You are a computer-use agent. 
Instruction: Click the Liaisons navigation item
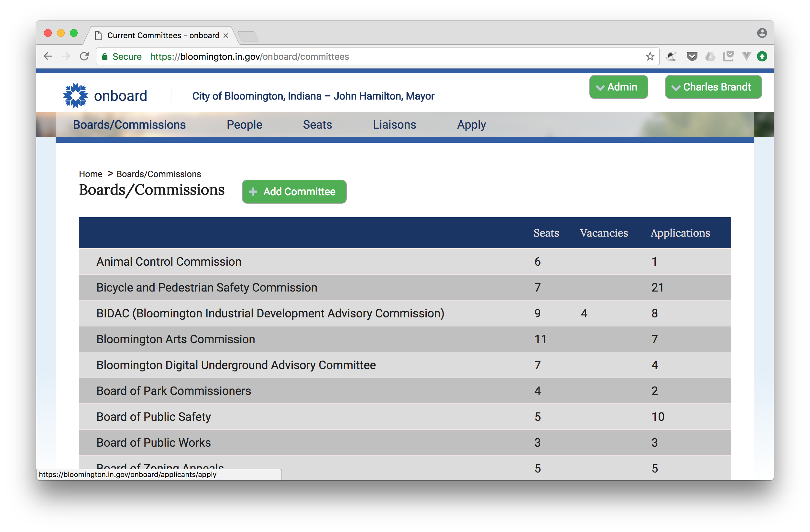(x=394, y=124)
